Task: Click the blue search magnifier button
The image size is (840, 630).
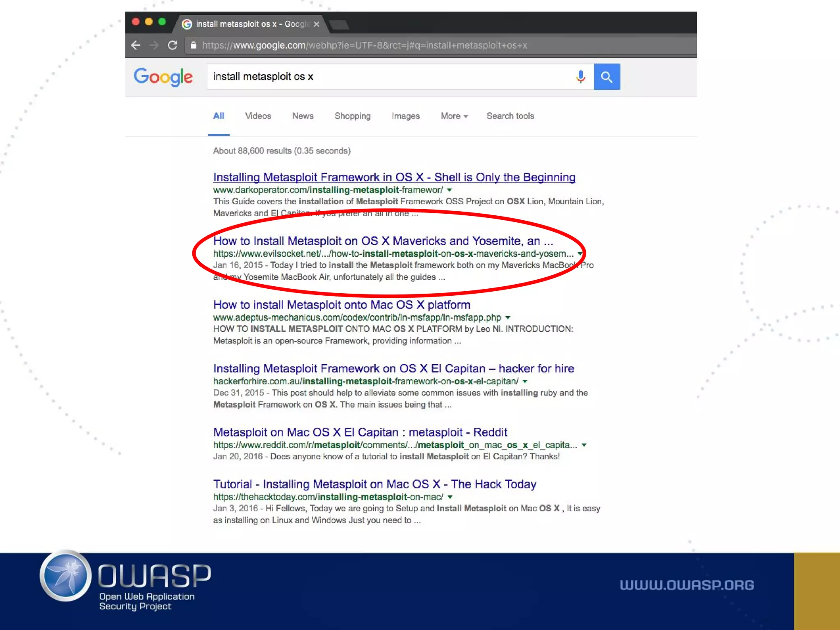Action: coord(607,77)
